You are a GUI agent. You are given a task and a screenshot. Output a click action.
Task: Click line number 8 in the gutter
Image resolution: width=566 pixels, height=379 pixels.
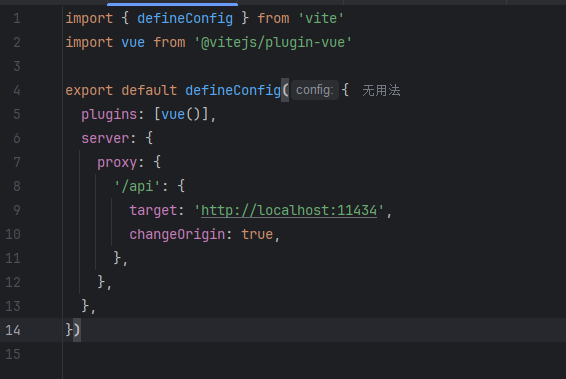17,186
